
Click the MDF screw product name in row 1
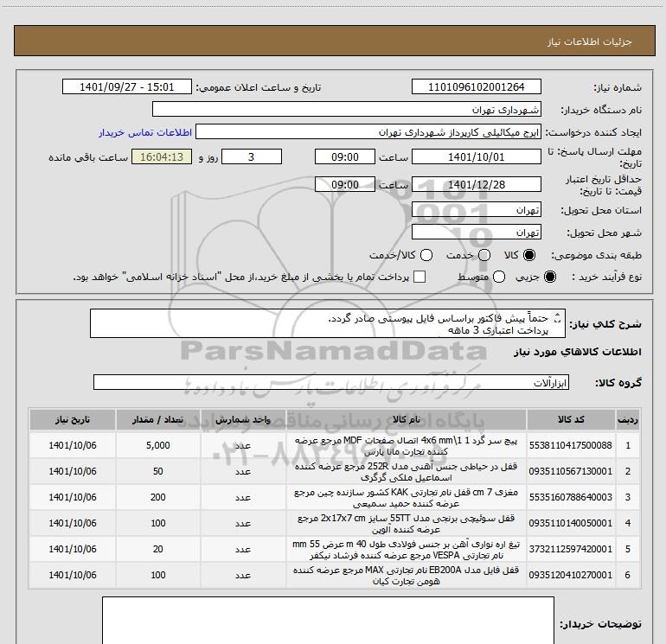tap(406, 446)
